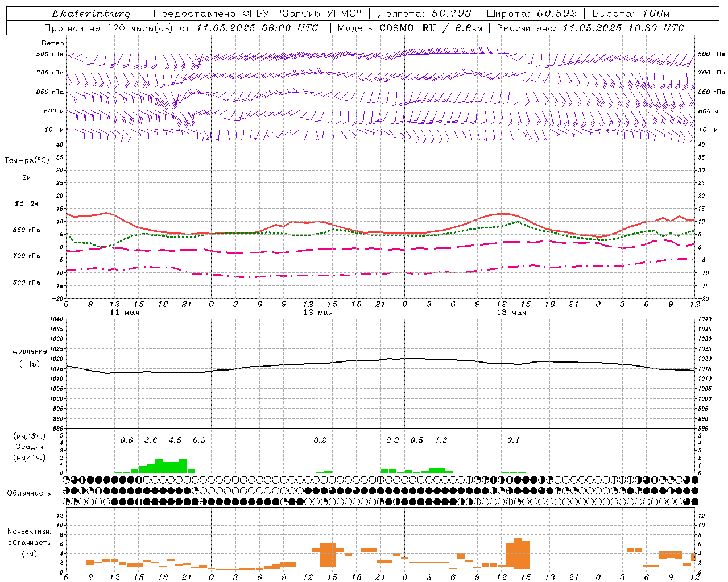Click the '0.2' precipitation total

click(320, 440)
